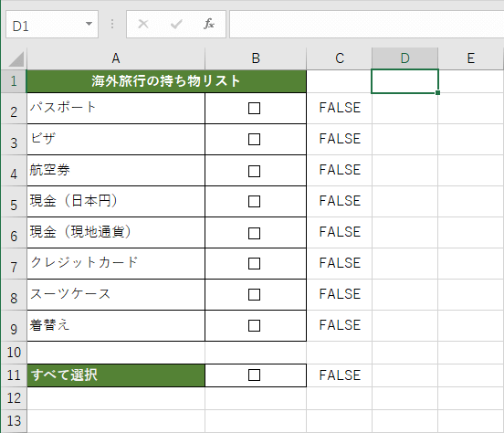Select column C header
Screen dimensions: 504x433
(x=340, y=58)
